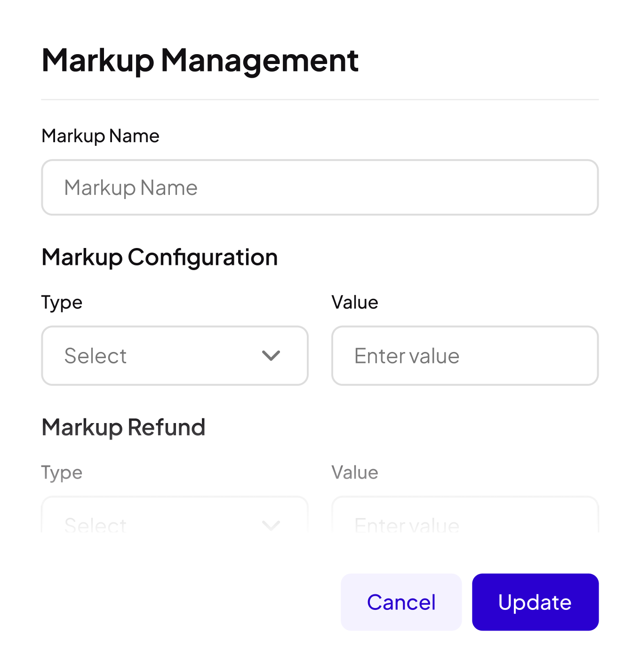
Task: Click the Markup Name input field
Action: click(320, 187)
